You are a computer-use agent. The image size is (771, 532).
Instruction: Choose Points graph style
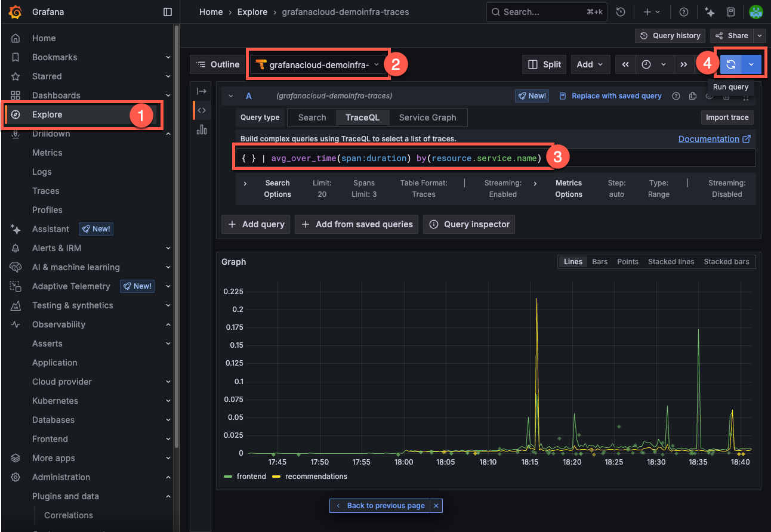628,262
